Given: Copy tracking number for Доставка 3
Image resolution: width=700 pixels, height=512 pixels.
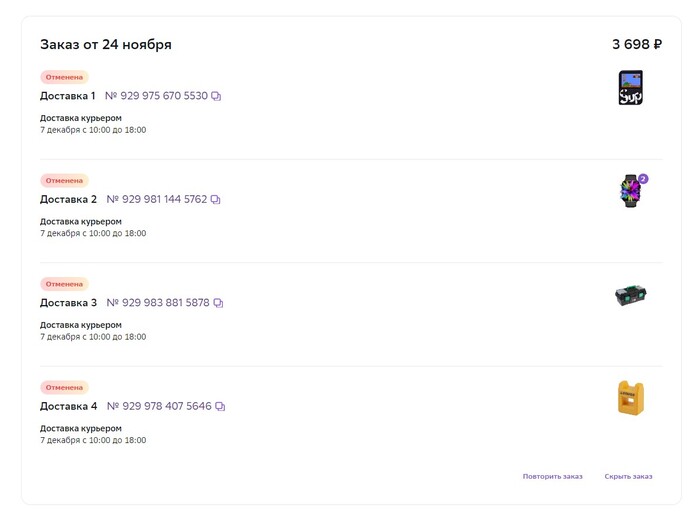Looking at the screenshot, I should (x=218, y=303).
